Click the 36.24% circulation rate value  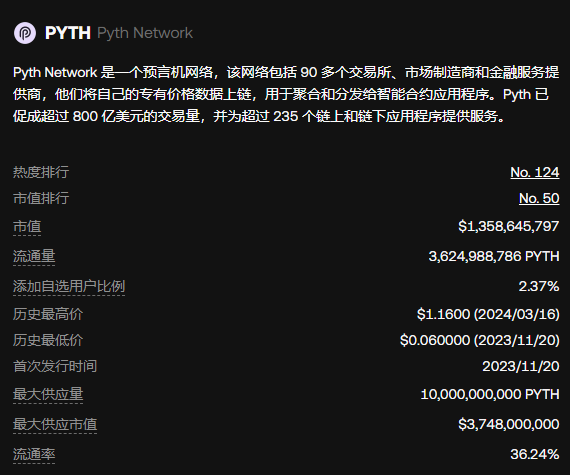pyautogui.click(x=535, y=454)
